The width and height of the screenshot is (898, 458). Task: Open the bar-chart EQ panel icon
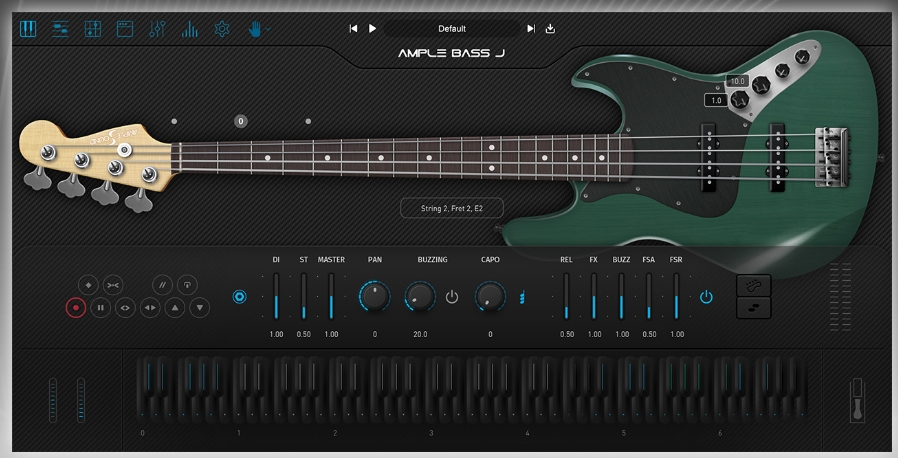(190, 29)
